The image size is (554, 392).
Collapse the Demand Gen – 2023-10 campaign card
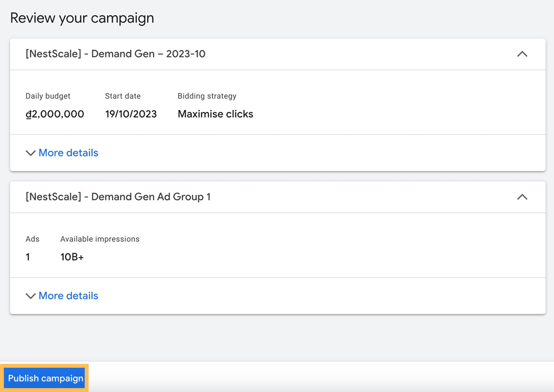[x=522, y=54]
